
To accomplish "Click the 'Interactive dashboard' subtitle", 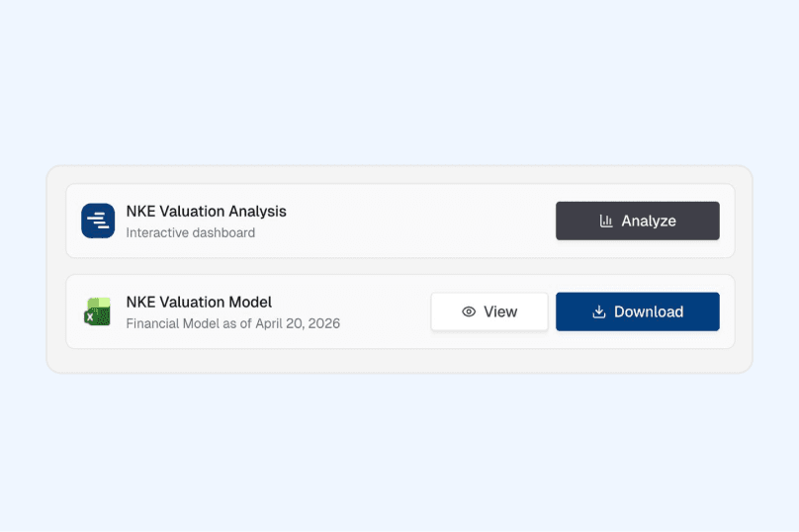I will point(191,233).
